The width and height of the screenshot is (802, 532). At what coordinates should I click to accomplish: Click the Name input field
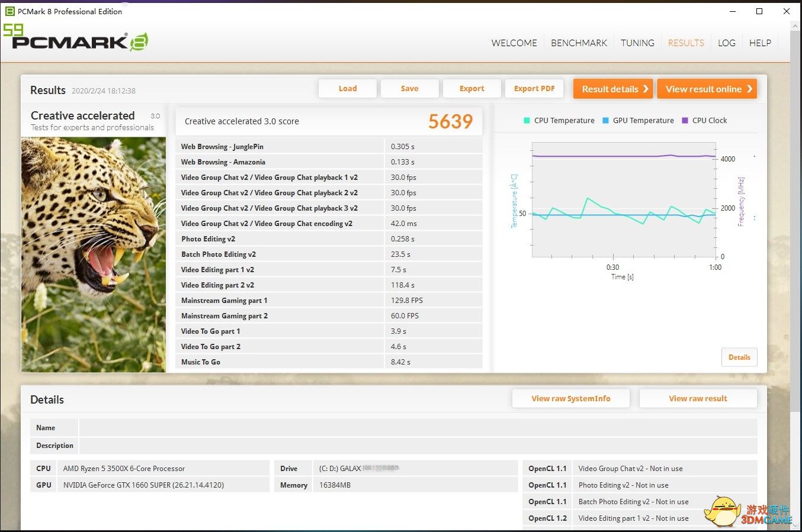(418, 428)
